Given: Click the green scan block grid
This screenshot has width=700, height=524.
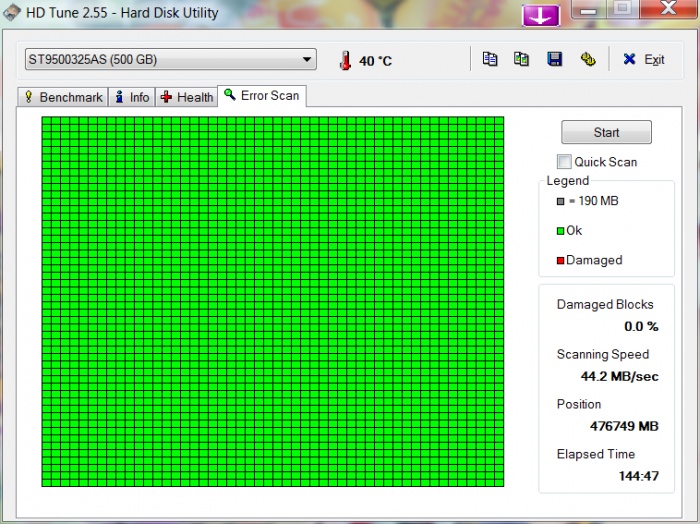Looking at the screenshot, I should [273, 302].
